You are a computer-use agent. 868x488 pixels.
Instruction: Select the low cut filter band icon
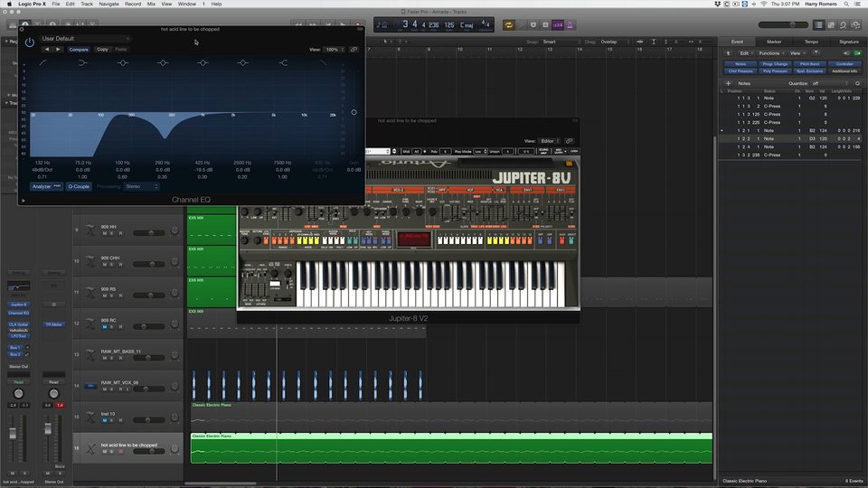42,62
